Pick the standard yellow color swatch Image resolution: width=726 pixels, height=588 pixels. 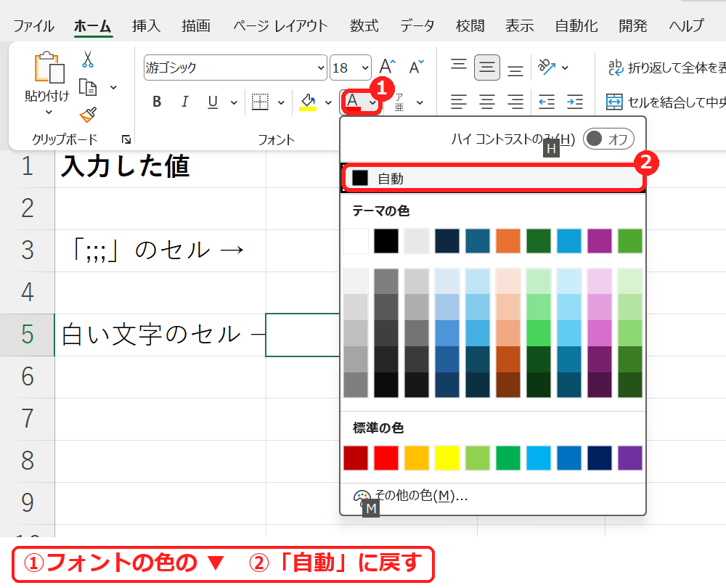pyautogui.click(x=446, y=458)
